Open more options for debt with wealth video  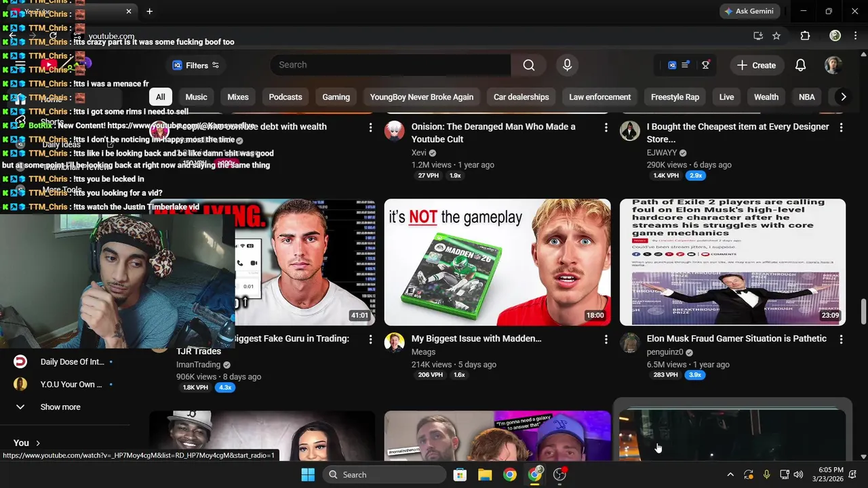(370, 127)
